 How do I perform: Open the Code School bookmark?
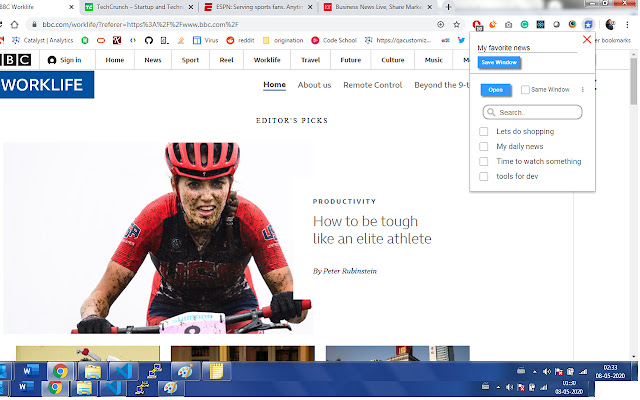pos(333,40)
